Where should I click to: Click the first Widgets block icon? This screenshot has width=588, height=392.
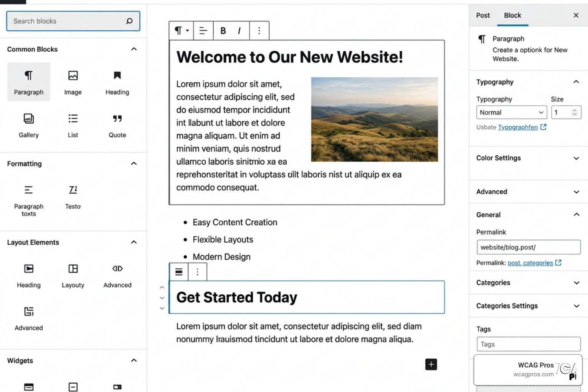pyautogui.click(x=29, y=387)
